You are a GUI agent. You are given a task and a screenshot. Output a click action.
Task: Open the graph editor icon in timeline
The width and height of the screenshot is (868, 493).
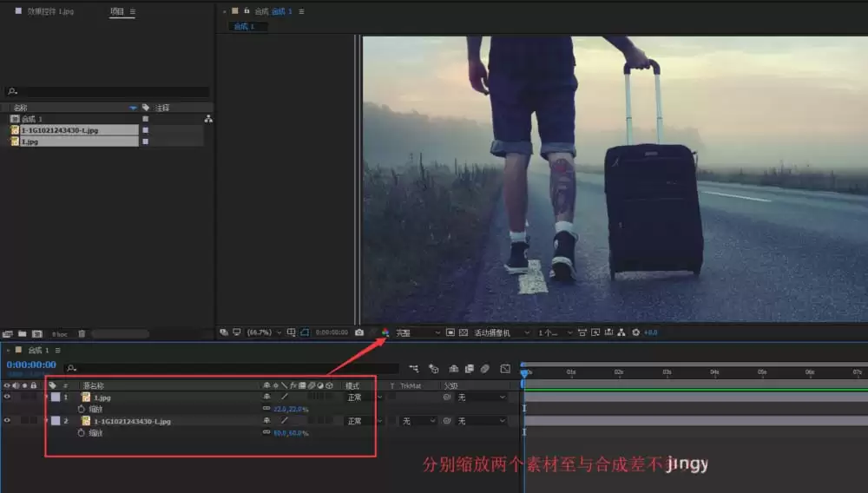(505, 369)
